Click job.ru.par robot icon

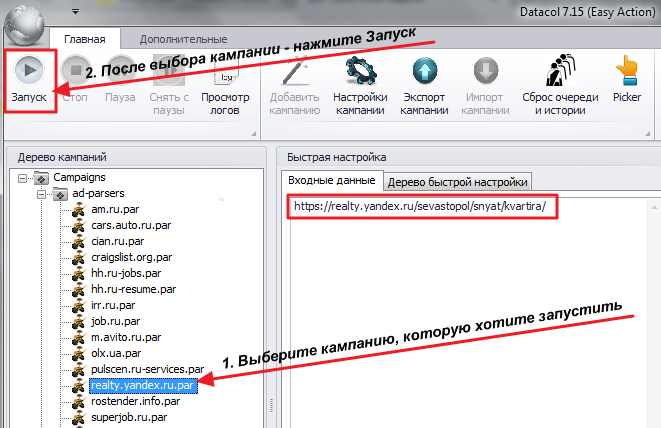tap(79, 322)
